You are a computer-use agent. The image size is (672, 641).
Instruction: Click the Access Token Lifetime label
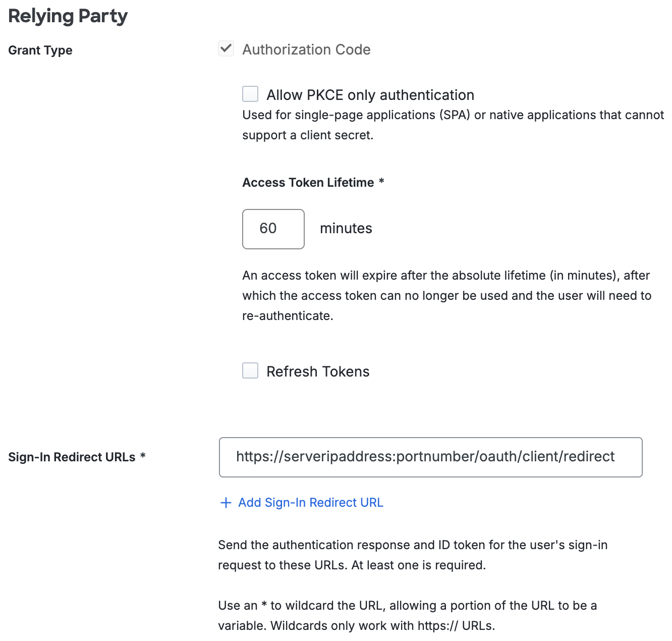click(310, 182)
